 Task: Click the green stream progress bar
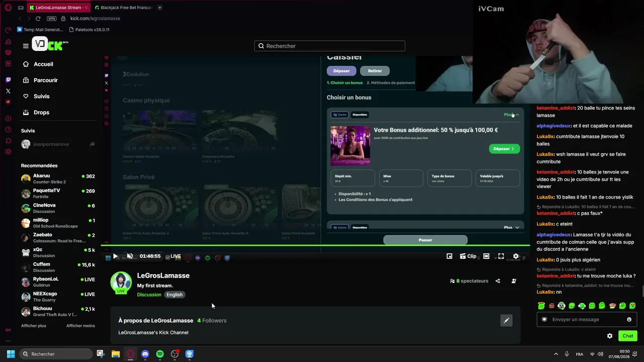[315, 245]
